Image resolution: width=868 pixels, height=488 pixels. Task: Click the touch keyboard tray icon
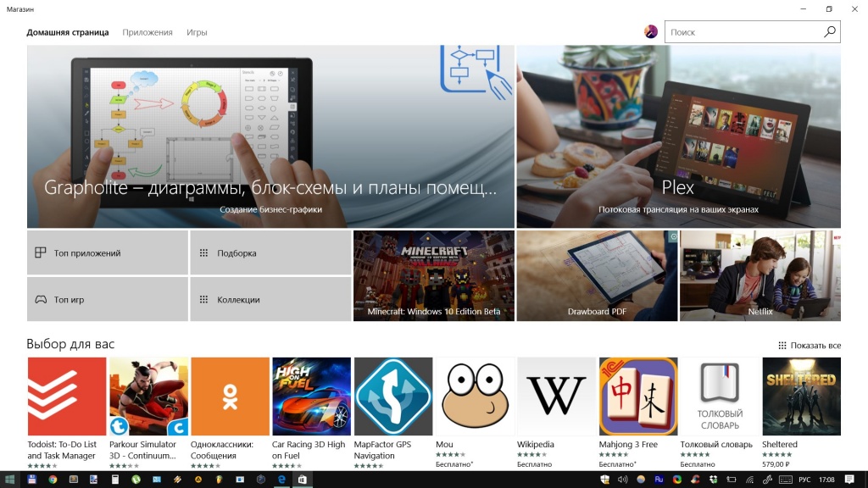[785, 480]
